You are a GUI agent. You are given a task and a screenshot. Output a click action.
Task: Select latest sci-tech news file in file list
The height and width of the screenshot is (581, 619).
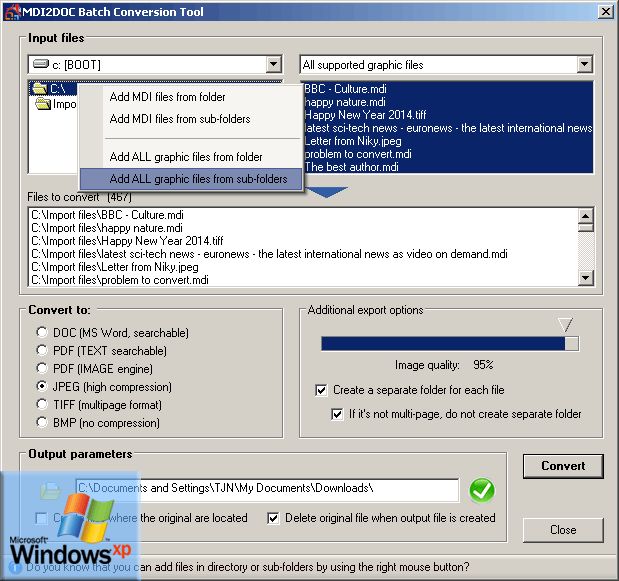click(x=447, y=128)
